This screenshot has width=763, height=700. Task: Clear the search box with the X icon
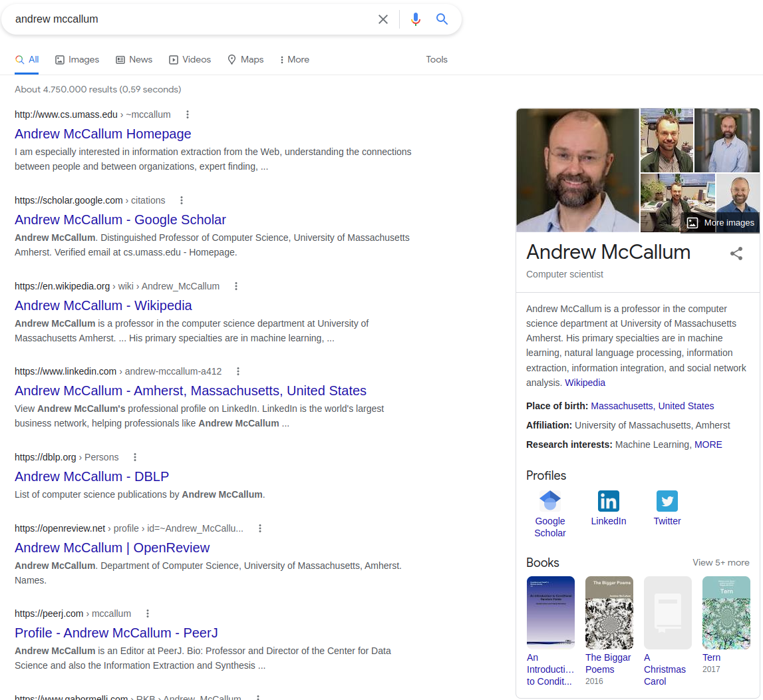[383, 19]
